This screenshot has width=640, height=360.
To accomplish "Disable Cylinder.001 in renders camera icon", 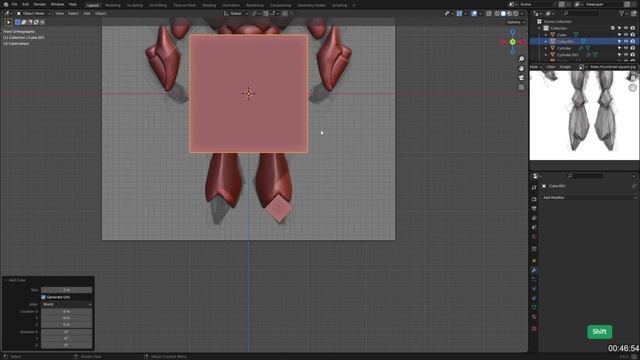I will 633,55.
